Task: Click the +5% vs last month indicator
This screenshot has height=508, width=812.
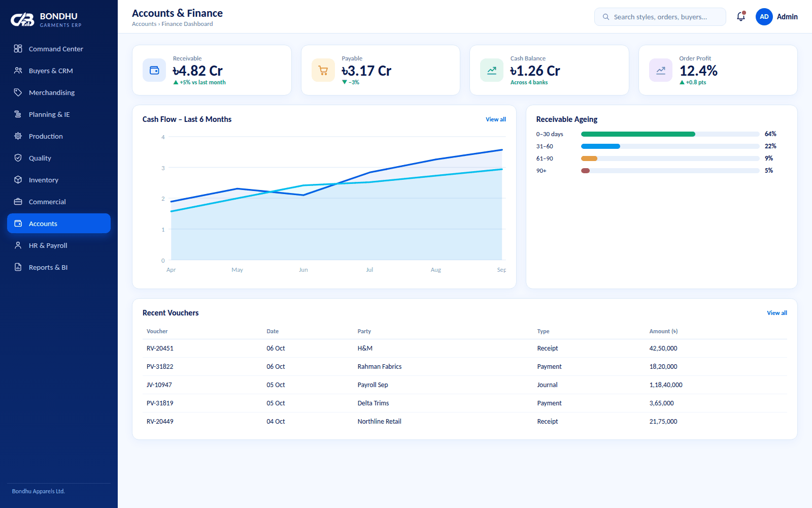Action: [199, 82]
